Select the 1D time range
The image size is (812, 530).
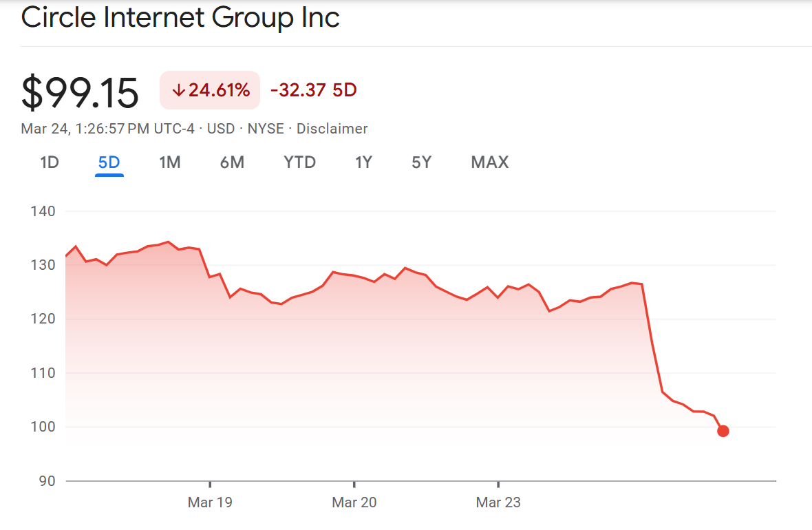tap(49, 162)
